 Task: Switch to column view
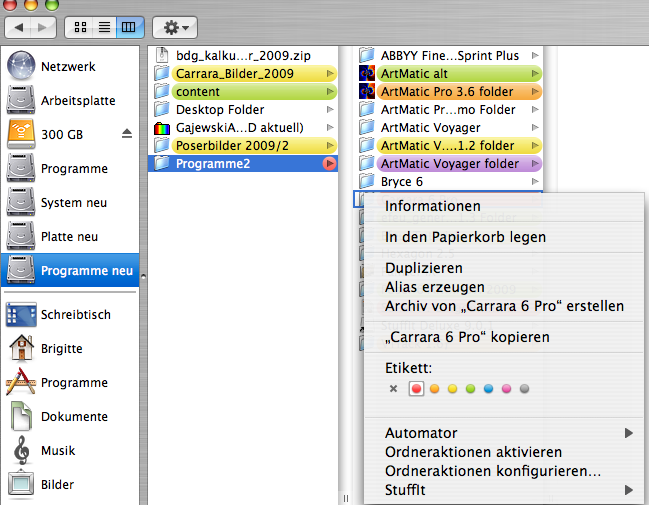(130, 27)
